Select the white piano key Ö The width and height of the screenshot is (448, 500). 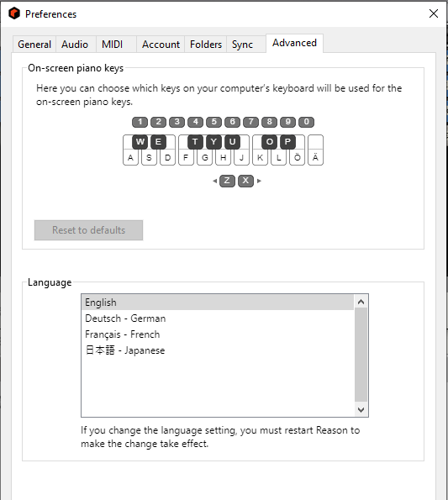click(297, 157)
